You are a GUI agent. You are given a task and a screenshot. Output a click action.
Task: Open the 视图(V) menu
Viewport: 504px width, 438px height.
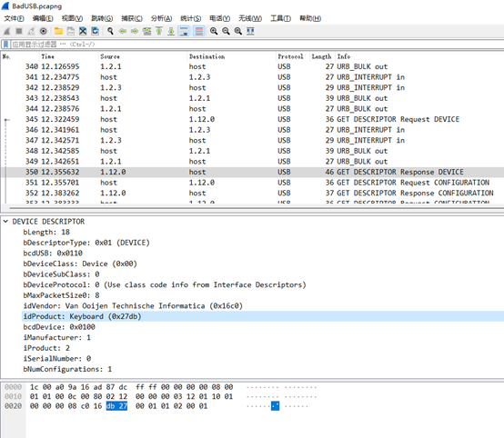pos(72,18)
